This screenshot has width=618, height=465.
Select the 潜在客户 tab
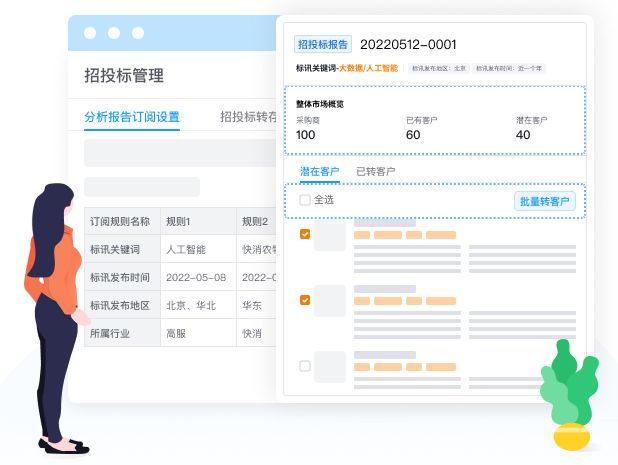coord(319,171)
